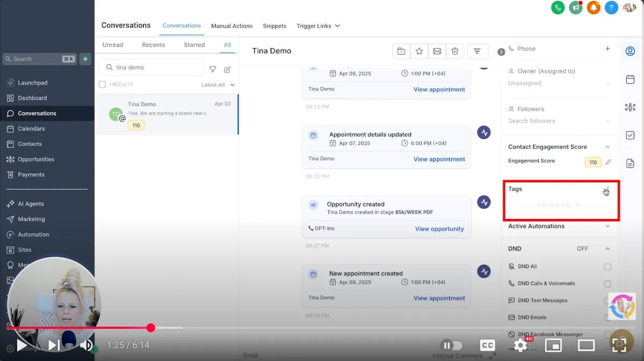Click the funnel filter icon
644x361 pixels.
[x=213, y=70]
